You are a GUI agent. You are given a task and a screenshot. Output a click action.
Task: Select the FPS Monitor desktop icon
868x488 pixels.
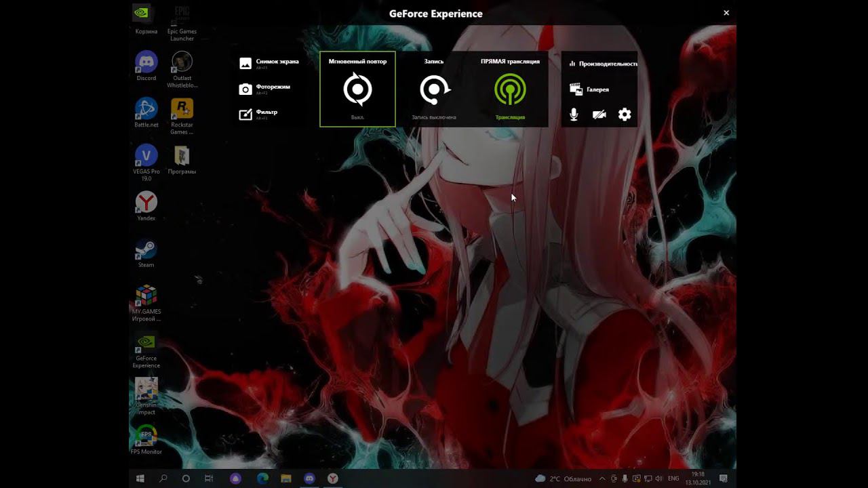146,440
